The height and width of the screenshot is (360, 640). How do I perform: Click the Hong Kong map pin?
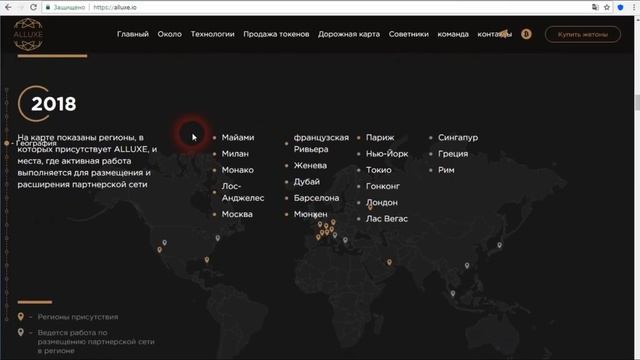point(467,265)
